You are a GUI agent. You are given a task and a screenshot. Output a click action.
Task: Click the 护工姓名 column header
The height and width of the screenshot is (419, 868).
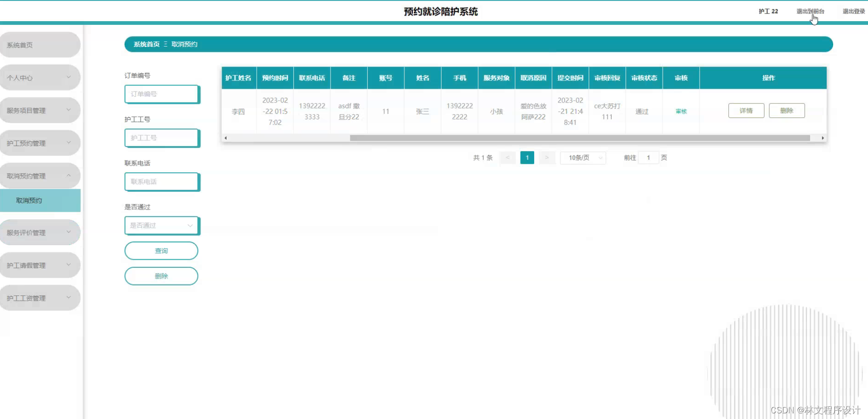pyautogui.click(x=238, y=78)
